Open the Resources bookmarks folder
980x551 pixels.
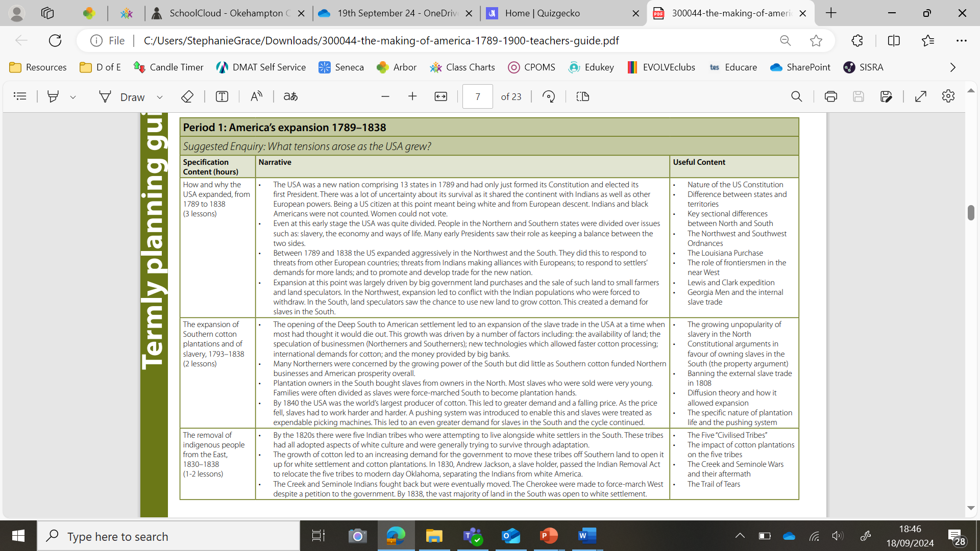coord(38,67)
